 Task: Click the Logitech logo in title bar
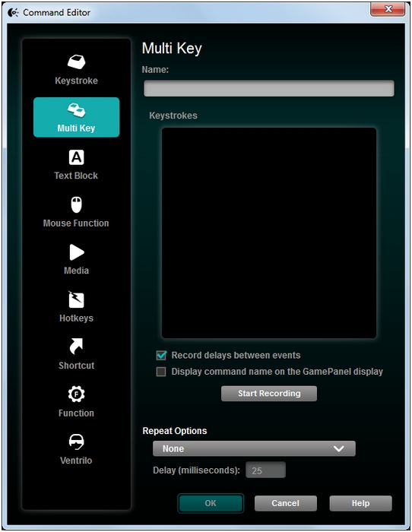click(x=13, y=13)
